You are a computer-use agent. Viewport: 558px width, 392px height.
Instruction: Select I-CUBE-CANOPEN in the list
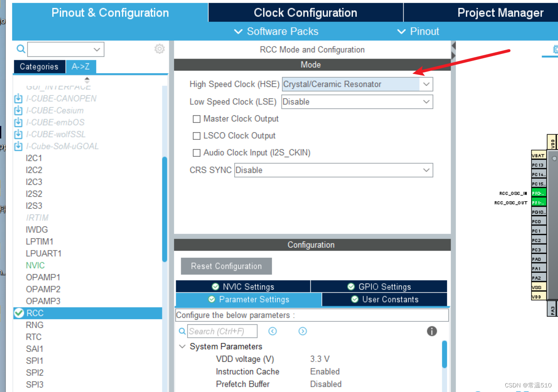coord(61,99)
